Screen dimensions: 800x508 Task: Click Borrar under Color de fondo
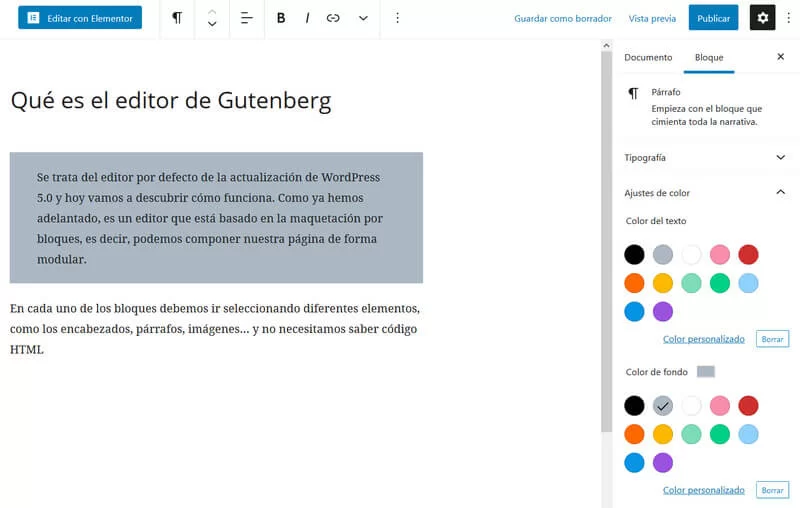tap(772, 490)
